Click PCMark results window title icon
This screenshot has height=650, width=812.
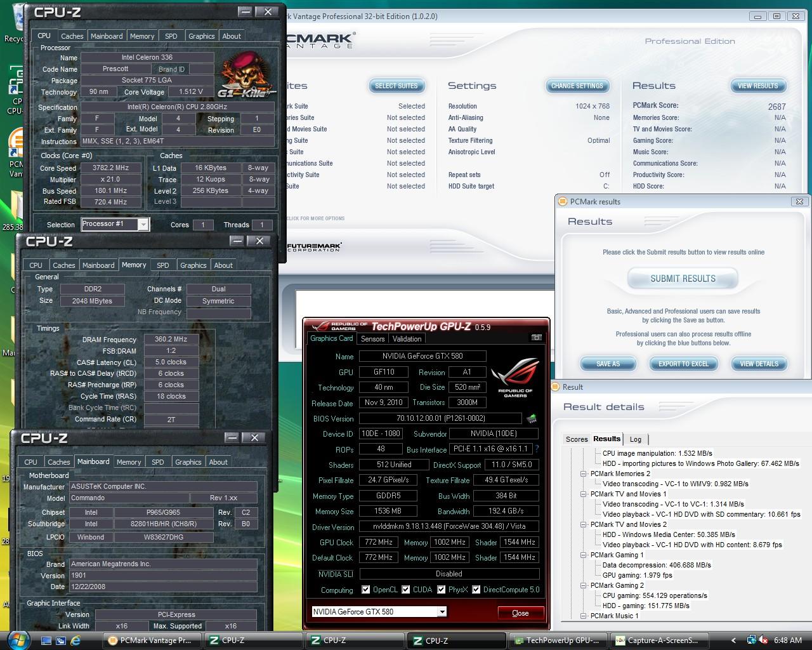tap(562, 201)
